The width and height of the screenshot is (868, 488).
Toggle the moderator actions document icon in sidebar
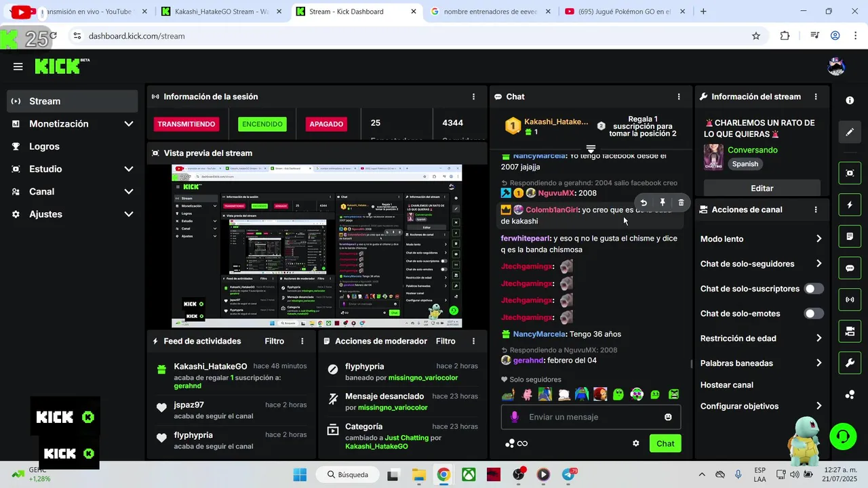click(x=850, y=237)
